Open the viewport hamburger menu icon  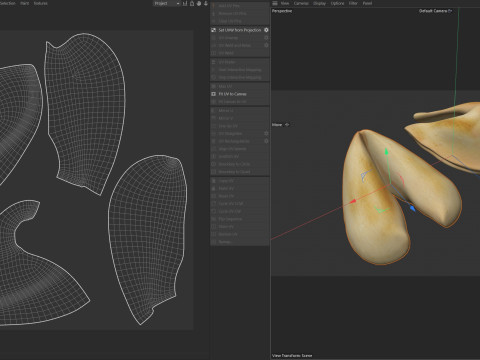coord(275,3)
